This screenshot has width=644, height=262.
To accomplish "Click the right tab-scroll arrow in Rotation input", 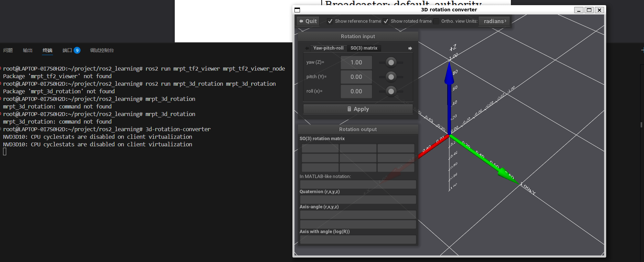I will pos(410,48).
